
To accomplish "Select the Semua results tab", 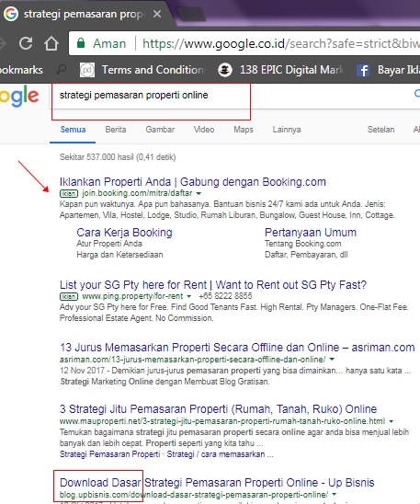I will coord(73,130).
